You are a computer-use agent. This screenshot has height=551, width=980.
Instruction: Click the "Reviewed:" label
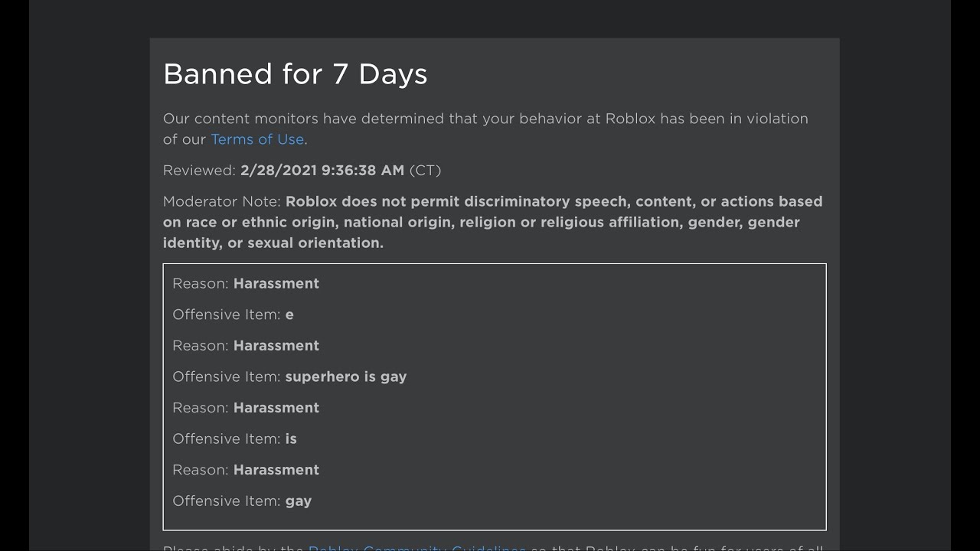point(199,171)
